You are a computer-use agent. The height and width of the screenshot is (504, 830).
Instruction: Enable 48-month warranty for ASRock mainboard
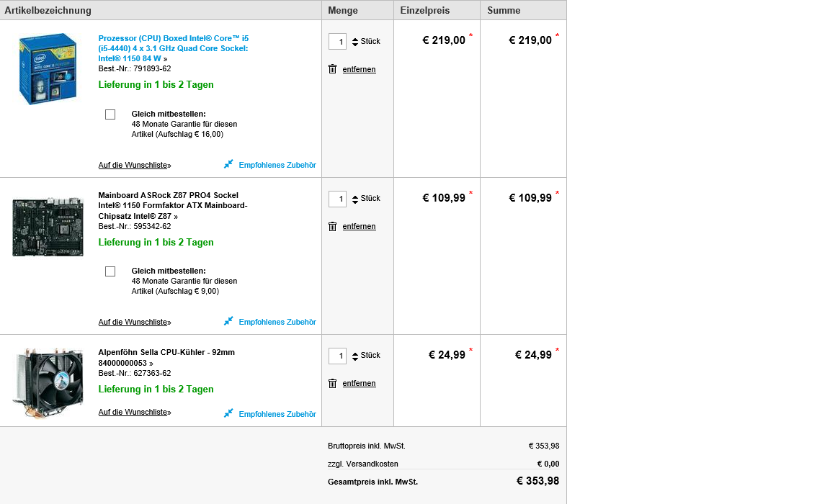110,271
